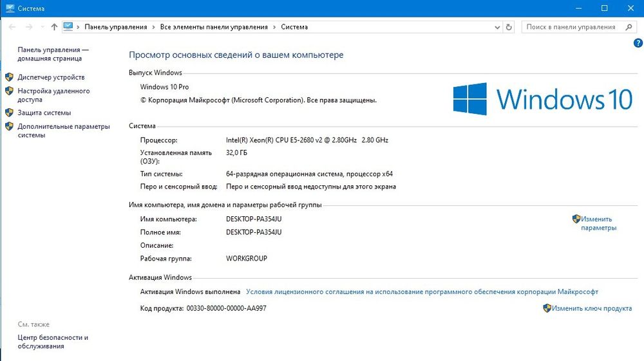This screenshot has width=644, height=361.
Task: Click shield icon next to Диспетчер устройств
Action: point(9,77)
